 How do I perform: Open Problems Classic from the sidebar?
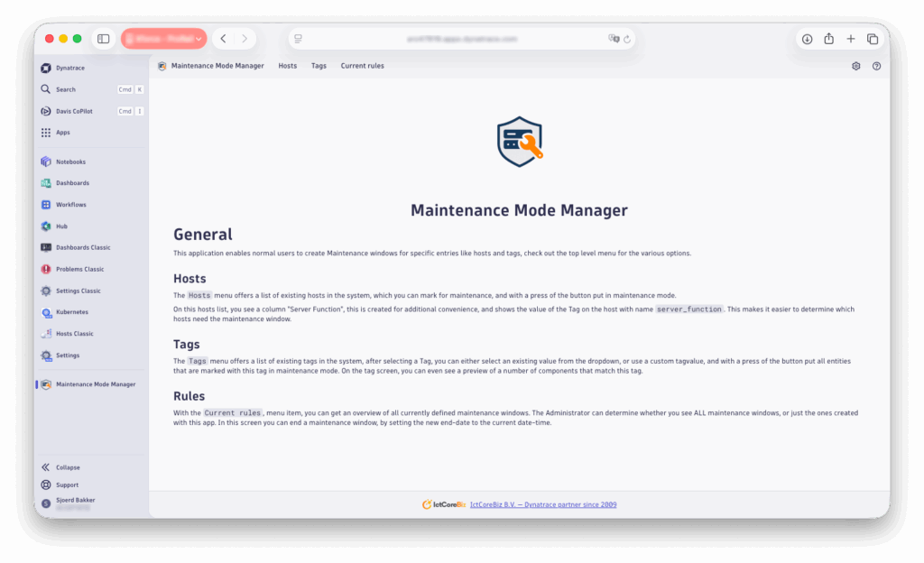pyautogui.click(x=79, y=269)
